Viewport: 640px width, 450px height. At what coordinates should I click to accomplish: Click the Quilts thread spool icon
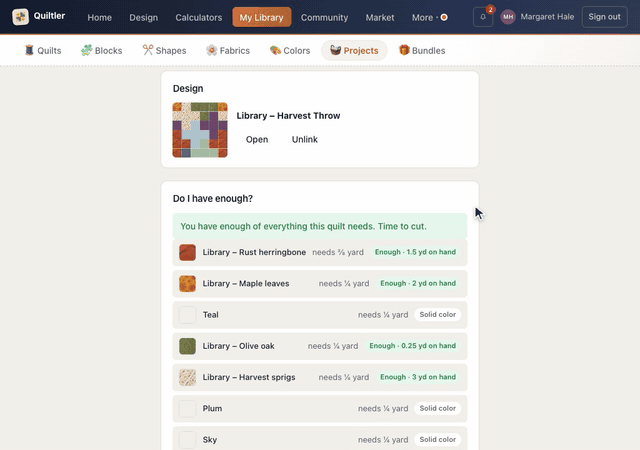point(29,50)
